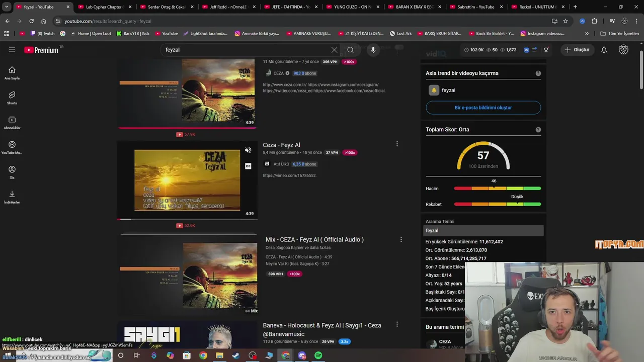Switch to JEFE - TAHTINDA tab
644x362 pixels.
[290, 7]
